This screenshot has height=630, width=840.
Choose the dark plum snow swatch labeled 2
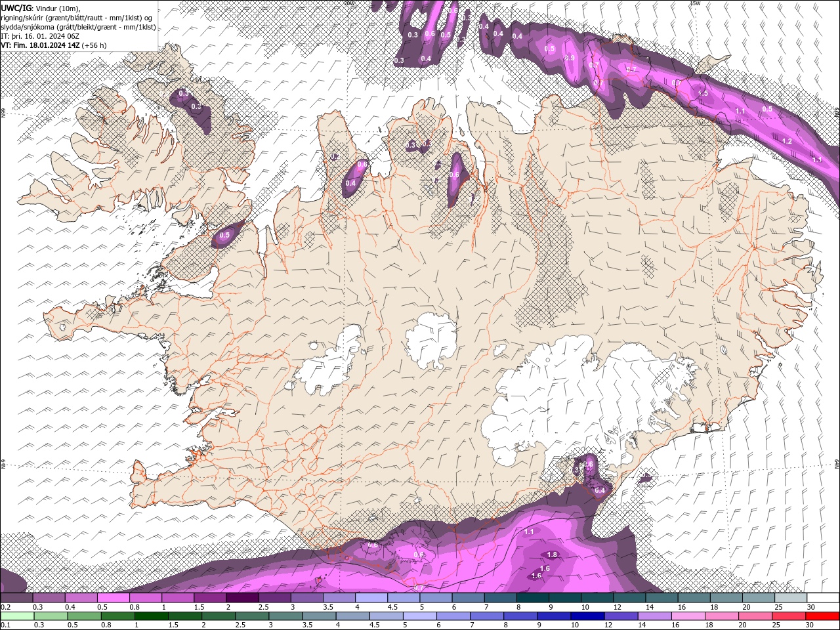[x=242, y=598]
